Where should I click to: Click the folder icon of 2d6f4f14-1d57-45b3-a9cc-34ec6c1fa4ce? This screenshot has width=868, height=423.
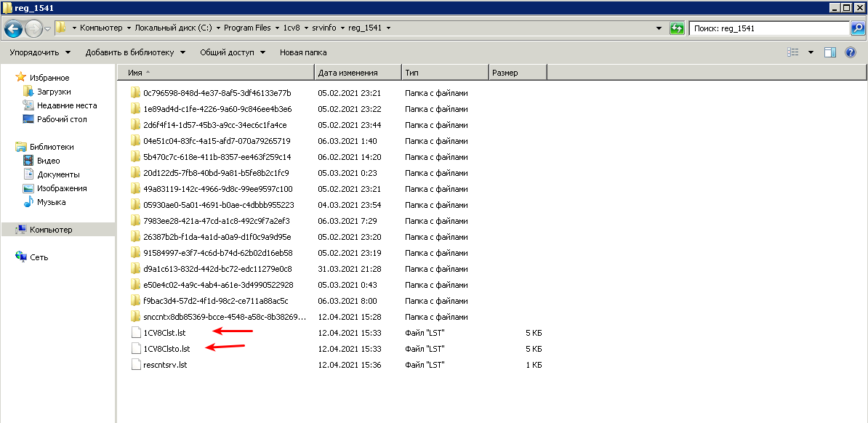tap(135, 124)
